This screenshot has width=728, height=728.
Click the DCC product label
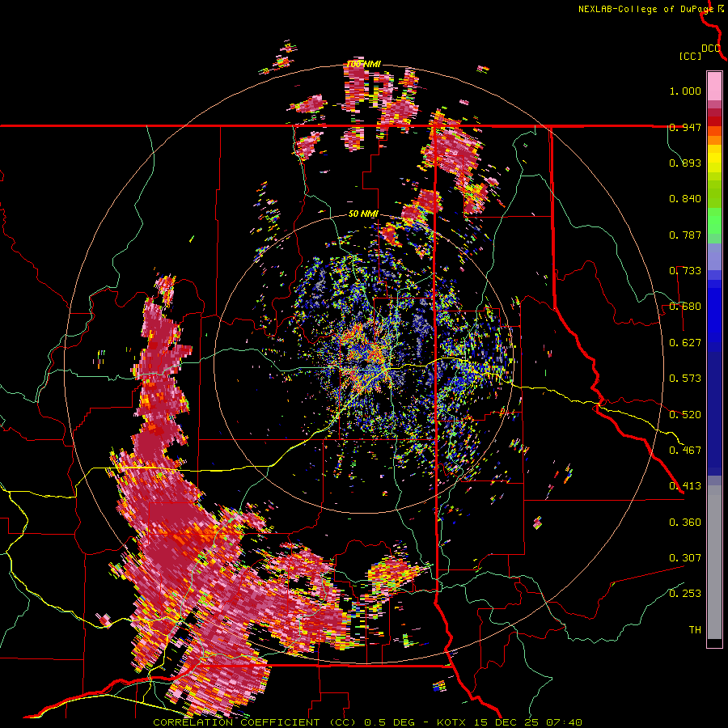tap(711, 49)
